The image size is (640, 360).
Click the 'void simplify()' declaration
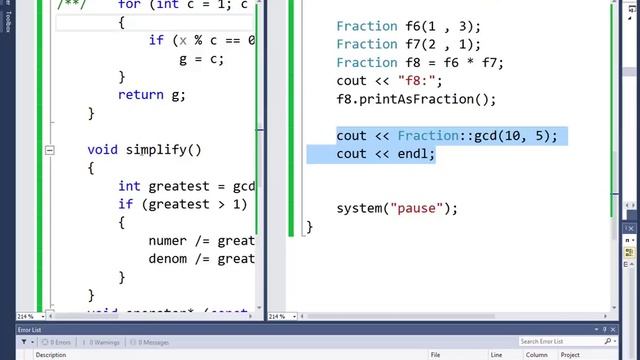(144, 150)
